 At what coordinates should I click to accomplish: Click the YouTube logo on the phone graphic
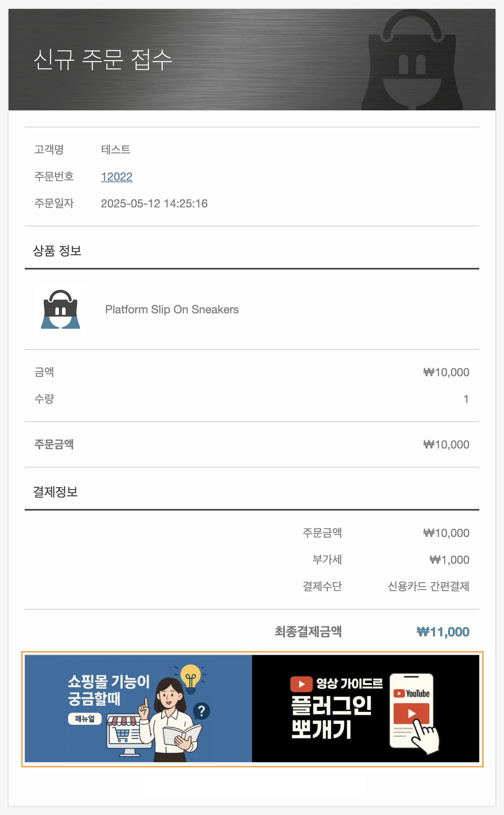coord(411,693)
